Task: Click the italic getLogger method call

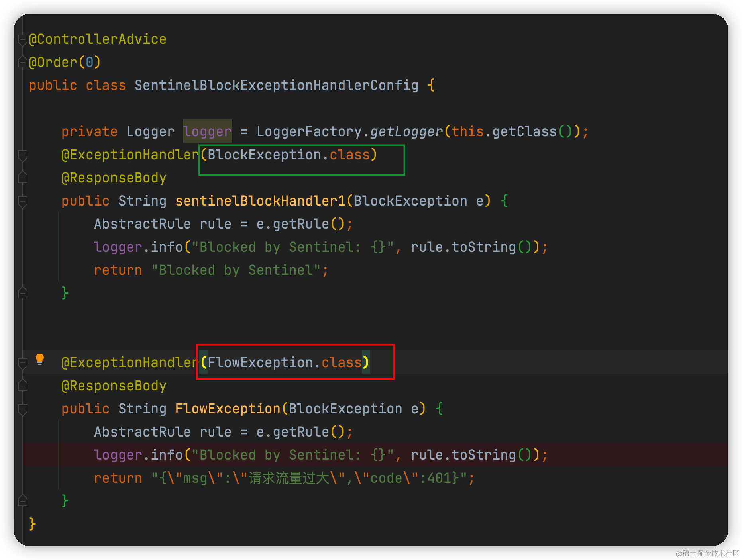Action: [x=407, y=132]
